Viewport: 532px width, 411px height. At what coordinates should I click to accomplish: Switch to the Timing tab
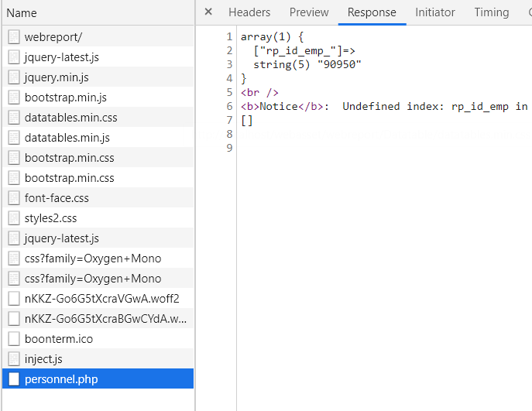pyautogui.click(x=492, y=12)
